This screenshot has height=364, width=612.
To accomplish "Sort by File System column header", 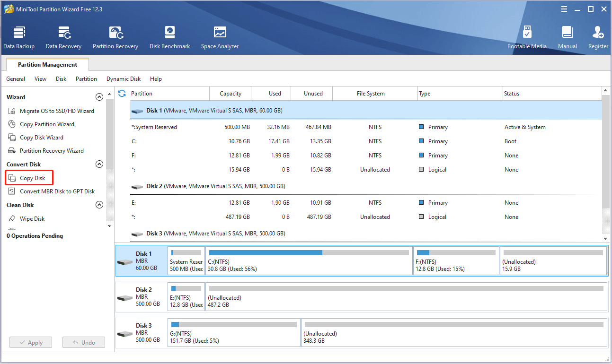I will coord(375,94).
